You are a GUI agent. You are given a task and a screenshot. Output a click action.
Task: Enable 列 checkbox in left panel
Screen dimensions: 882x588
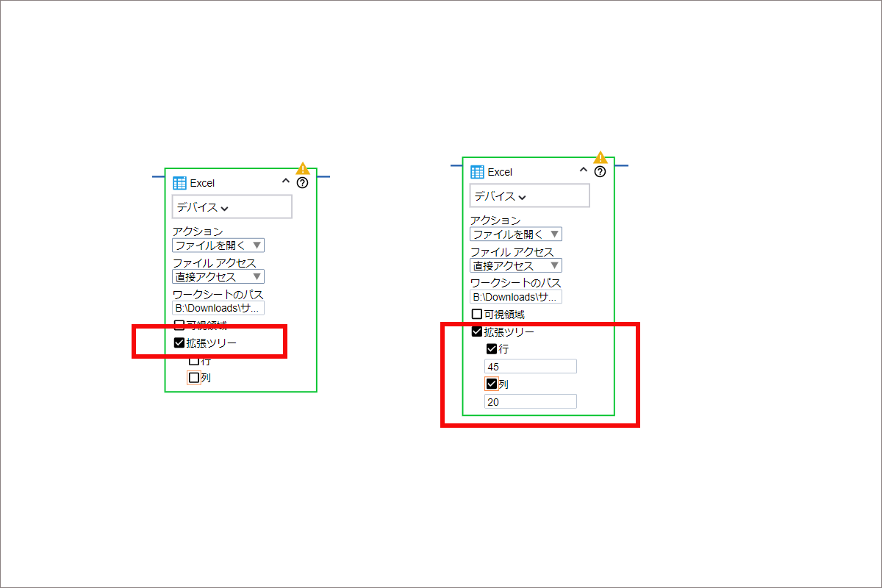[194, 378]
